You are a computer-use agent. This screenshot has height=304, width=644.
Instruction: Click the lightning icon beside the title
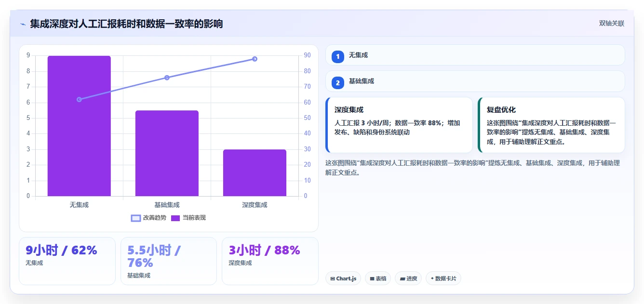tap(23, 24)
